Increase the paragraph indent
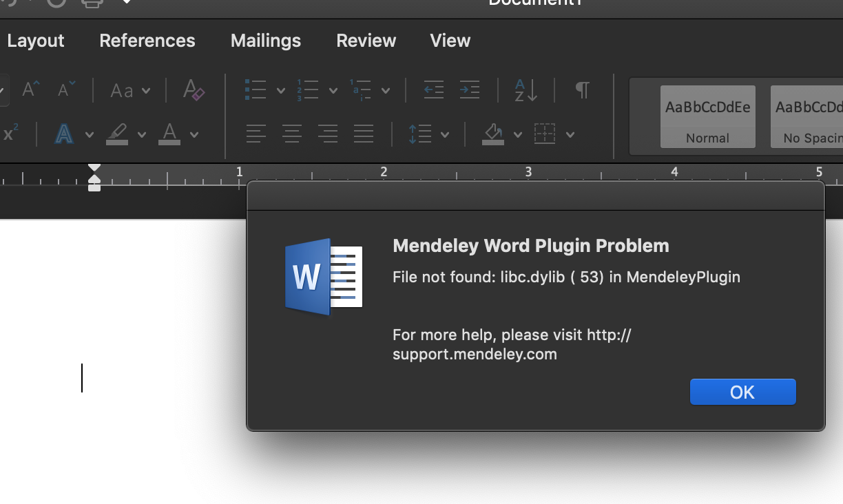Viewport: 843px width, 504px height. (469, 90)
